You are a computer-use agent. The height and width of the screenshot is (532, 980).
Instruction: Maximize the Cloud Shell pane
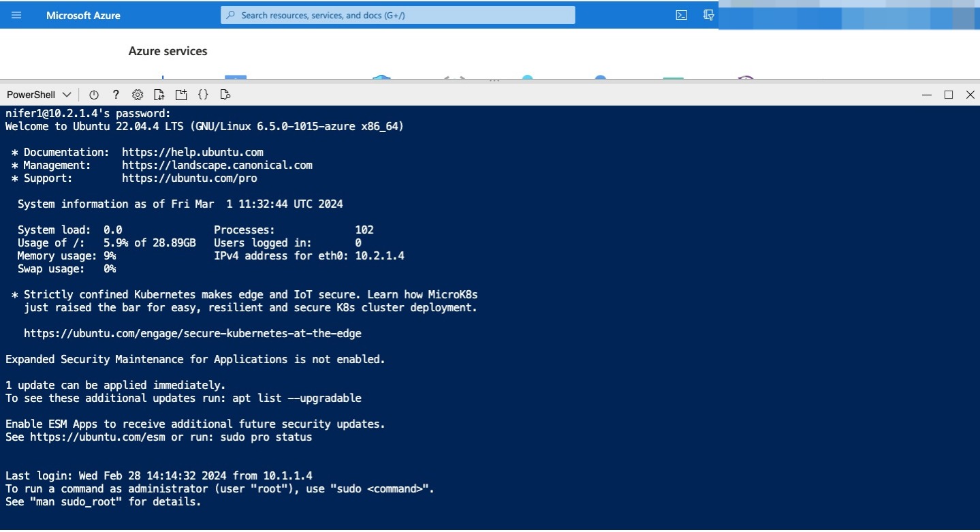point(948,95)
